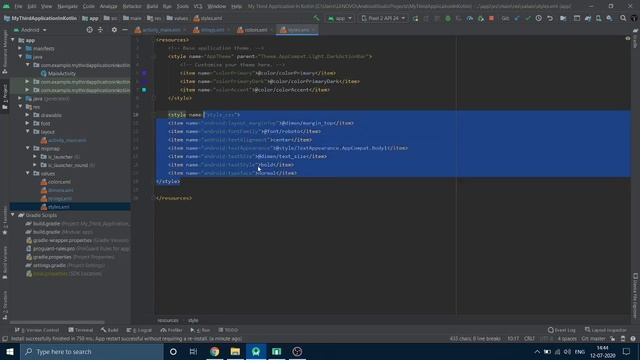Open the Project Structure folder icon

(x=563, y=18)
